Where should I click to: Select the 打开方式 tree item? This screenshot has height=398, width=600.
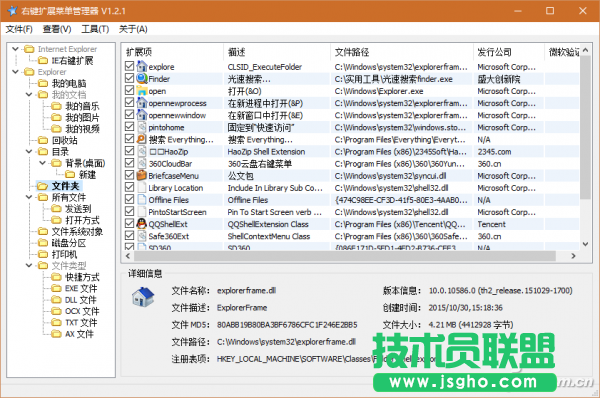[82, 220]
